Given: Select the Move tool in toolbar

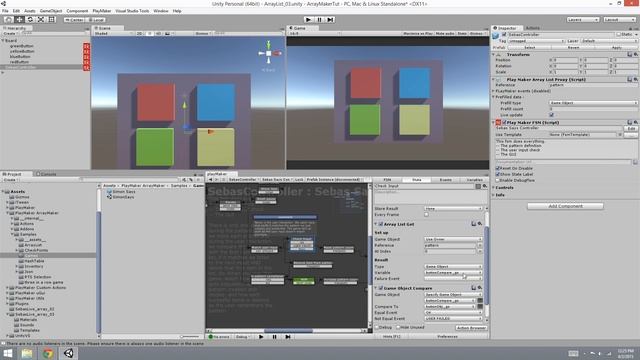Looking at the screenshot, I should 19,20.
